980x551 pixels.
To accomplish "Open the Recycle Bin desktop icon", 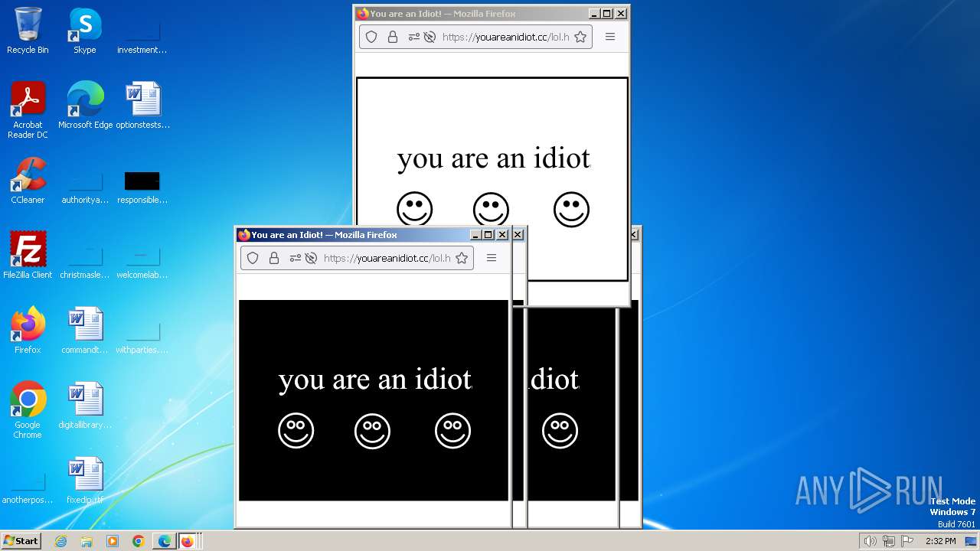I will [x=28, y=31].
